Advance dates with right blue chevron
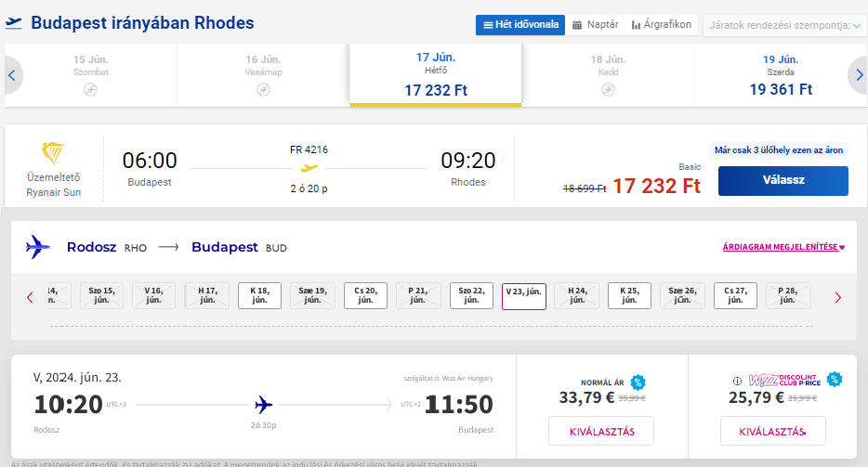The height and width of the screenshot is (467, 868). click(859, 75)
